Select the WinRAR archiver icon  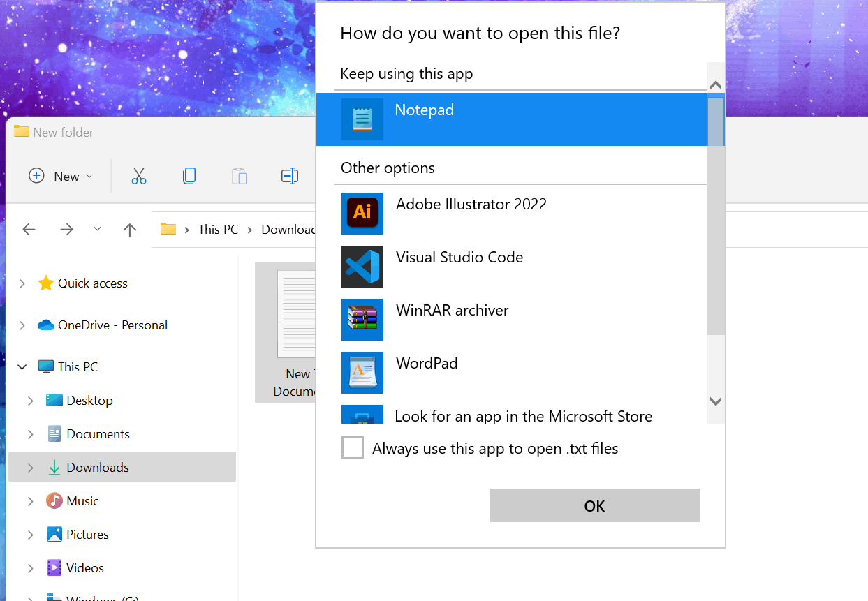(362, 320)
